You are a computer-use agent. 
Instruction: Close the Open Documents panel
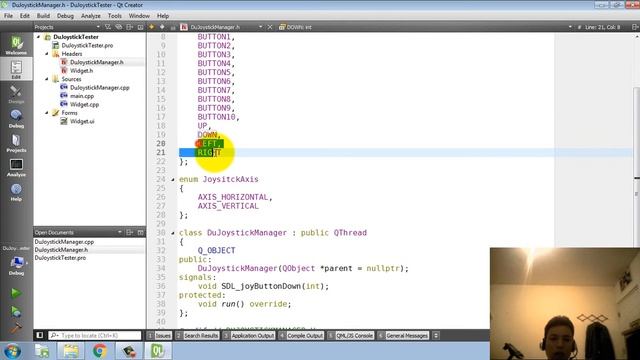coord(140,232)
